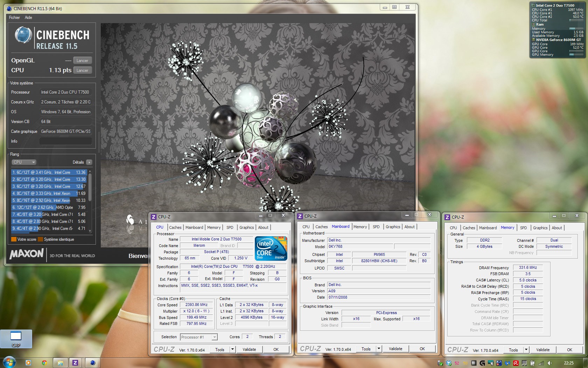Click the speaker volume tray icon
Image resolution: width=588 pixels, height=368 pixels.
point(549,363)
